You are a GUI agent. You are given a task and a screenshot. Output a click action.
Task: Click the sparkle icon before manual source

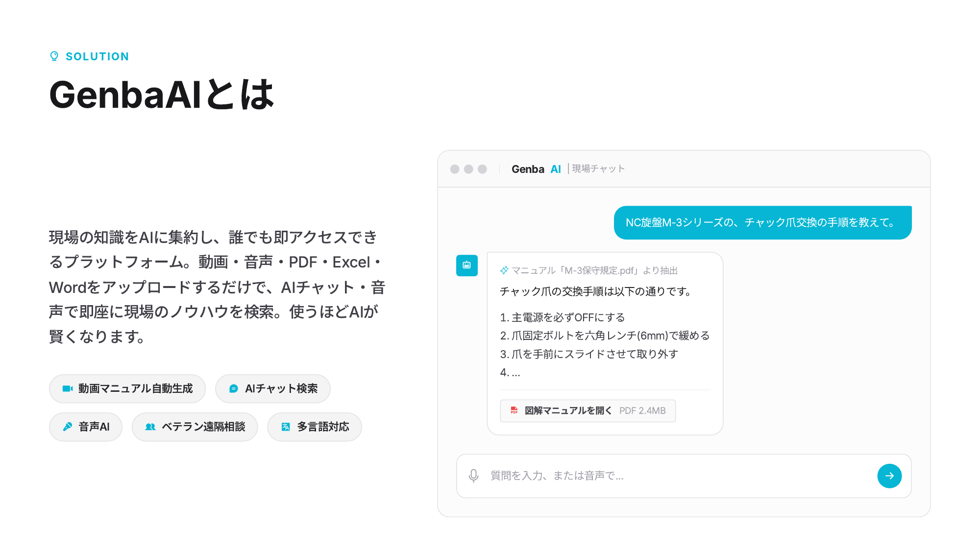click(x=504, y=270)
